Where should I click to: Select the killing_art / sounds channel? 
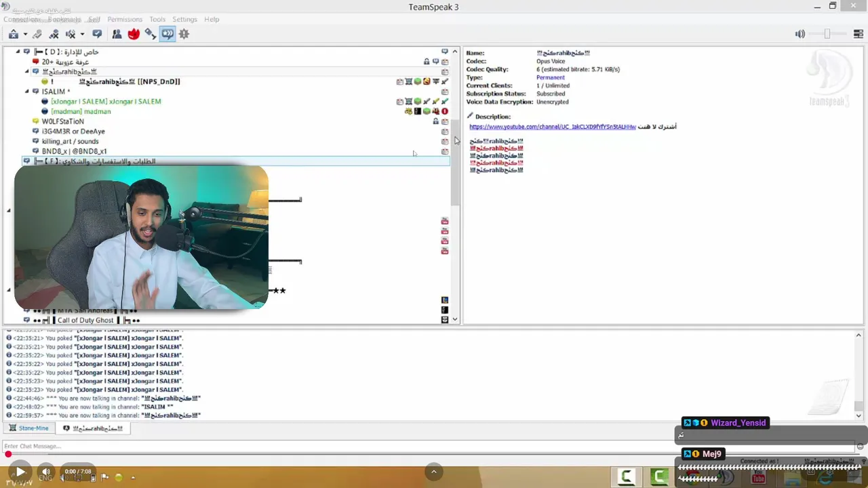coord(70,141)
